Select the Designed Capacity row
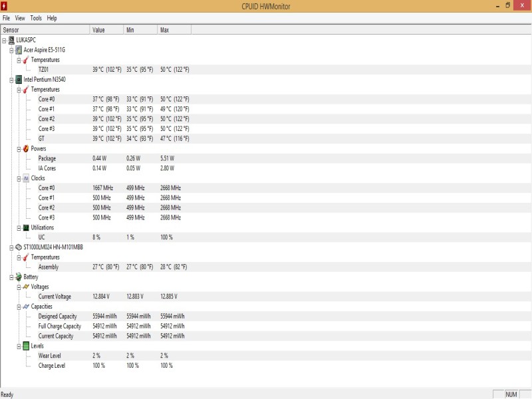The image size is (532, 399). (x=284, y=317)
